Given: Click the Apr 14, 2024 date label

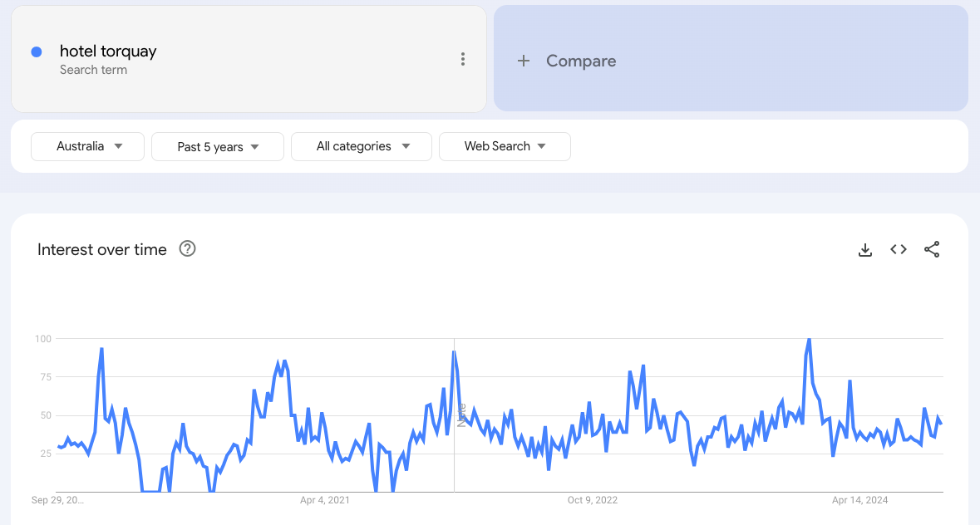Looking at the screenshot, I should (x=860, y=500).
